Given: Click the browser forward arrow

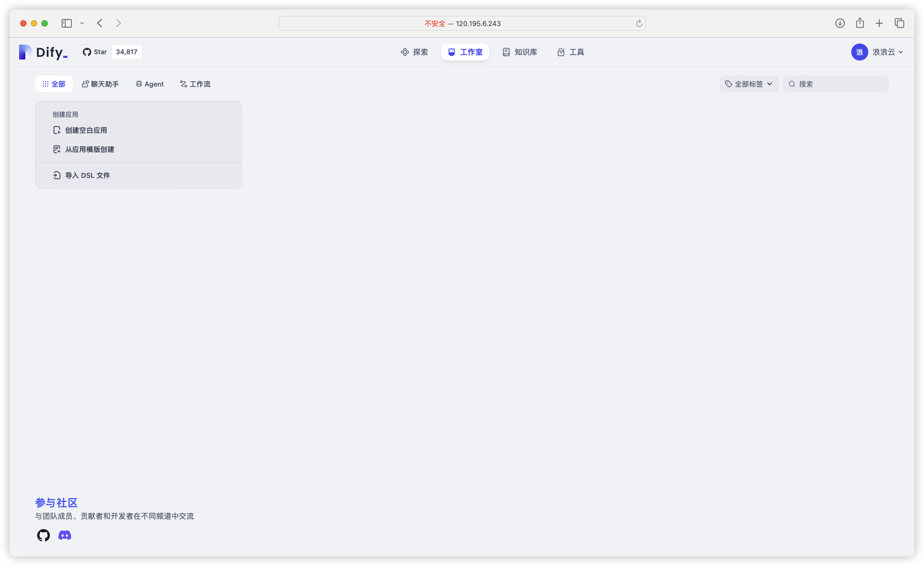Looking at the screenshot, I should (x=118, y=23).
